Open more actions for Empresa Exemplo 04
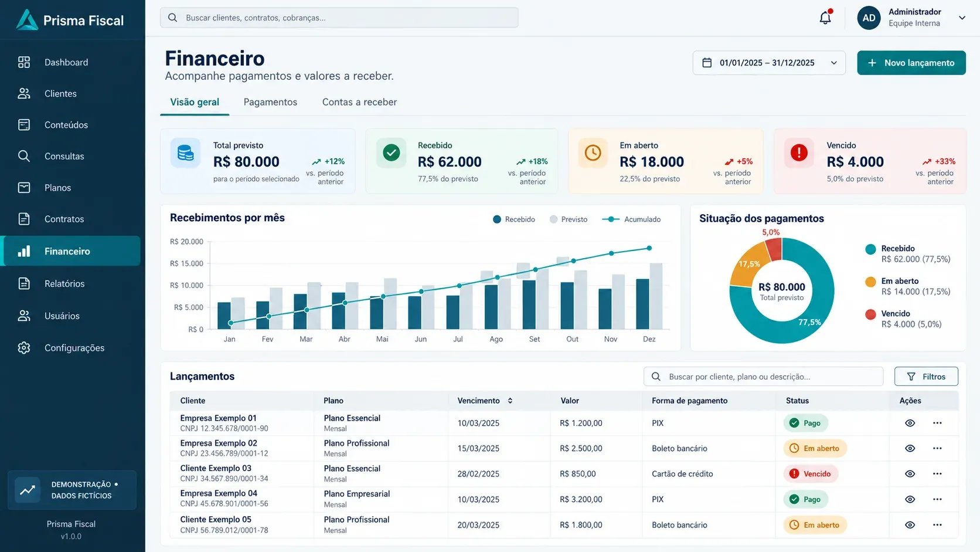The height and width of the screenshot is (552, 980). 937,499
